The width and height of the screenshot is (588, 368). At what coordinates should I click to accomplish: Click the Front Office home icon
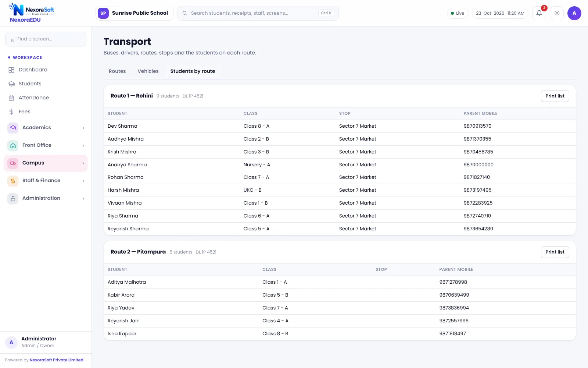[x=13, y=145]
